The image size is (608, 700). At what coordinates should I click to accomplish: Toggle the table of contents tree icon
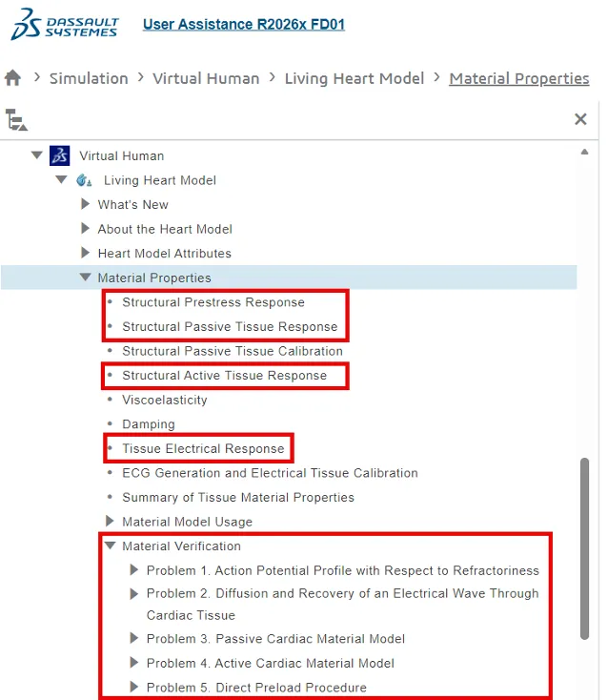coord(16,120)
